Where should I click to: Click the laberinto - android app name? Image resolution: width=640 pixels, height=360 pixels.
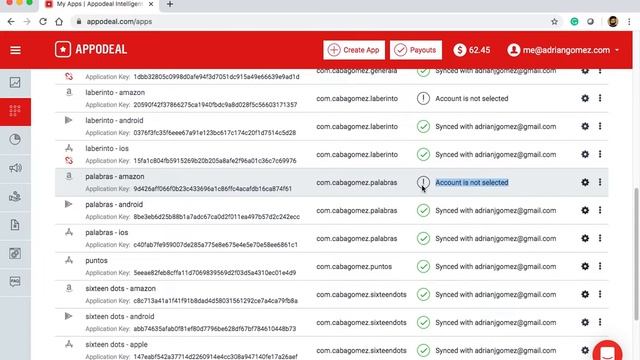114,120
